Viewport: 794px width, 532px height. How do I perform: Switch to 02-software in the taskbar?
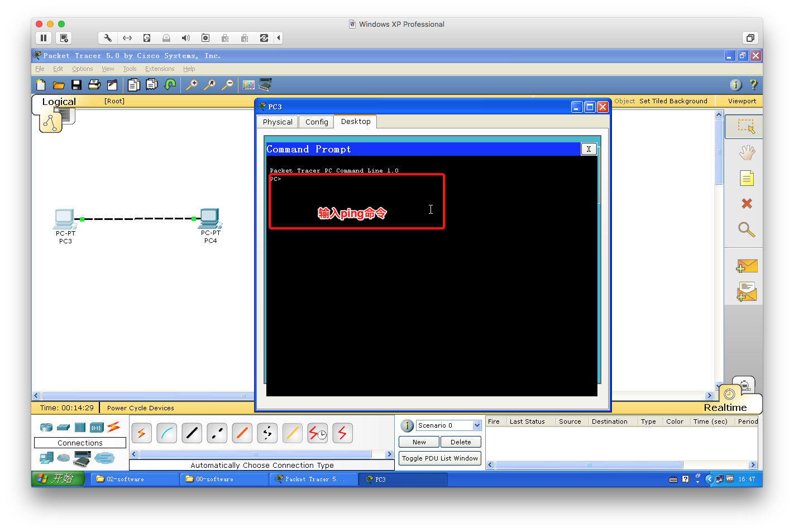(x=134, y=479)
